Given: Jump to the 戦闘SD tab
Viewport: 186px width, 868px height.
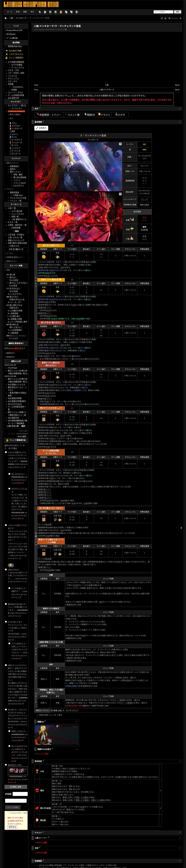Looking at the screenshot, I should pyautogui.click(x=90, y=115).
